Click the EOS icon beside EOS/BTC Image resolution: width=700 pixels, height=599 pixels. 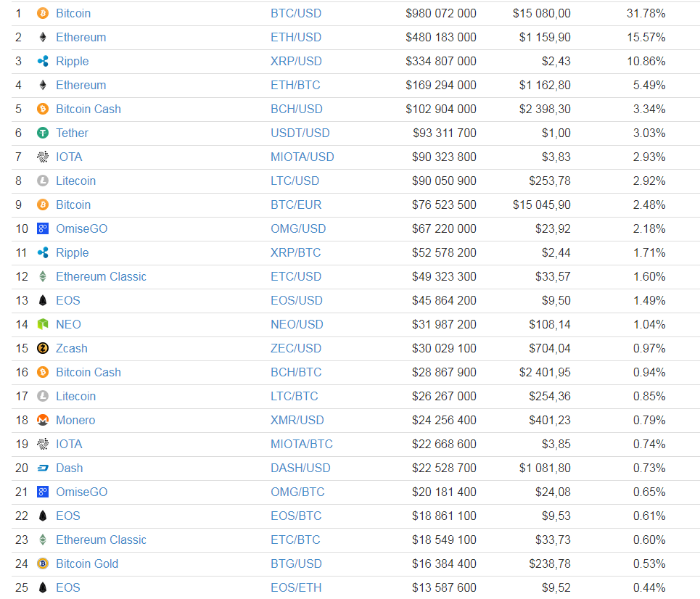click(43, 516)
